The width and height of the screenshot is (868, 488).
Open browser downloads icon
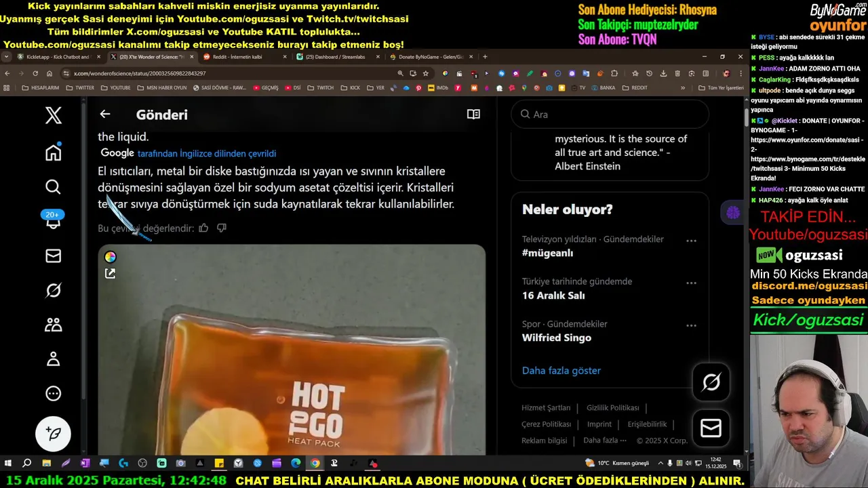663,73
